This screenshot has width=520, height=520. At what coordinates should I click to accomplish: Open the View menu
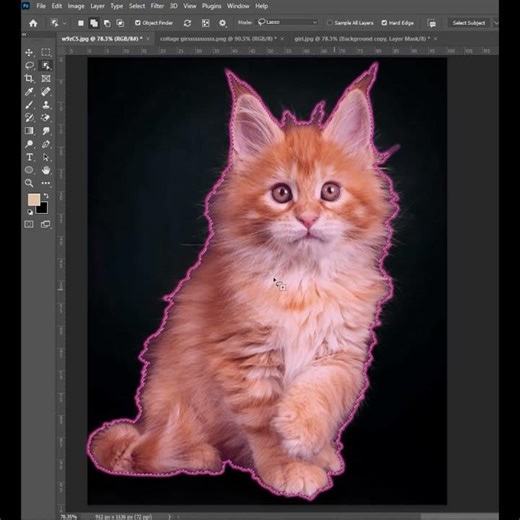(x=190, y=6)
